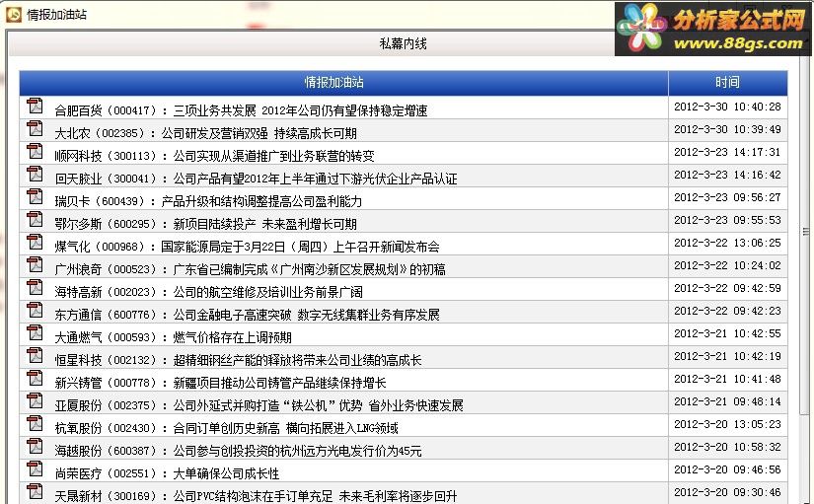Click document icon beside 煤气化 row

pyautogui.click(x=35, y=242)
